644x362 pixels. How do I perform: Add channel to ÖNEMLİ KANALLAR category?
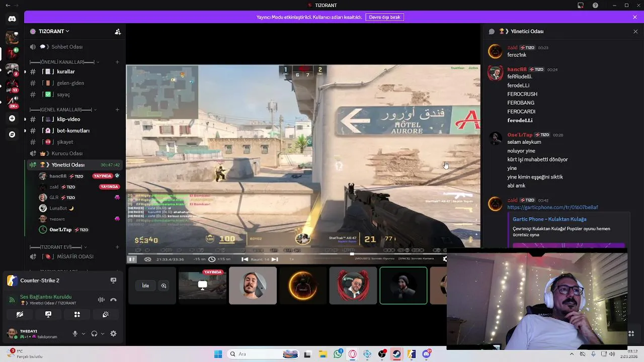[117, 62]
